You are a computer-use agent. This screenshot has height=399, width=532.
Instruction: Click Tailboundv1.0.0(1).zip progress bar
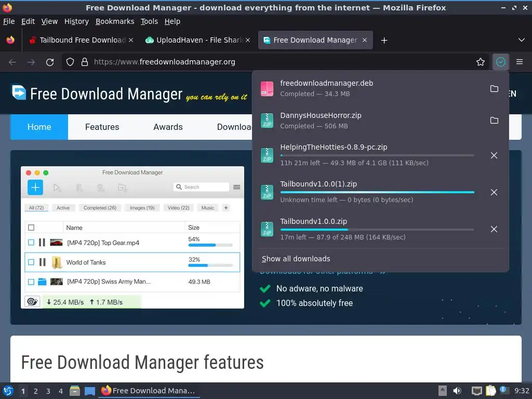pyautogui.click(x=377, y=192)
